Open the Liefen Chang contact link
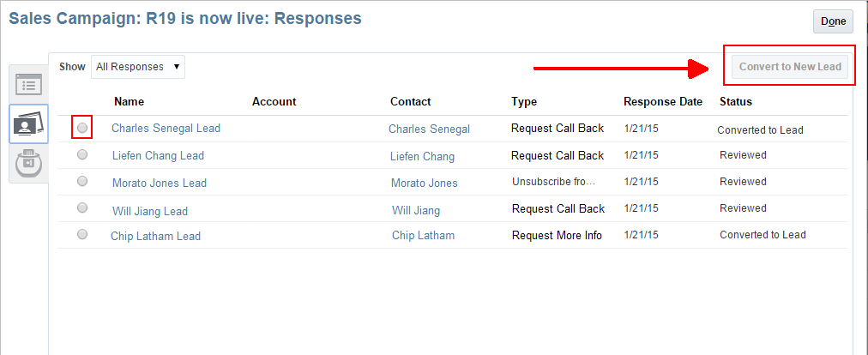Screen dimensions: 868x355 (x=422, y=157)
